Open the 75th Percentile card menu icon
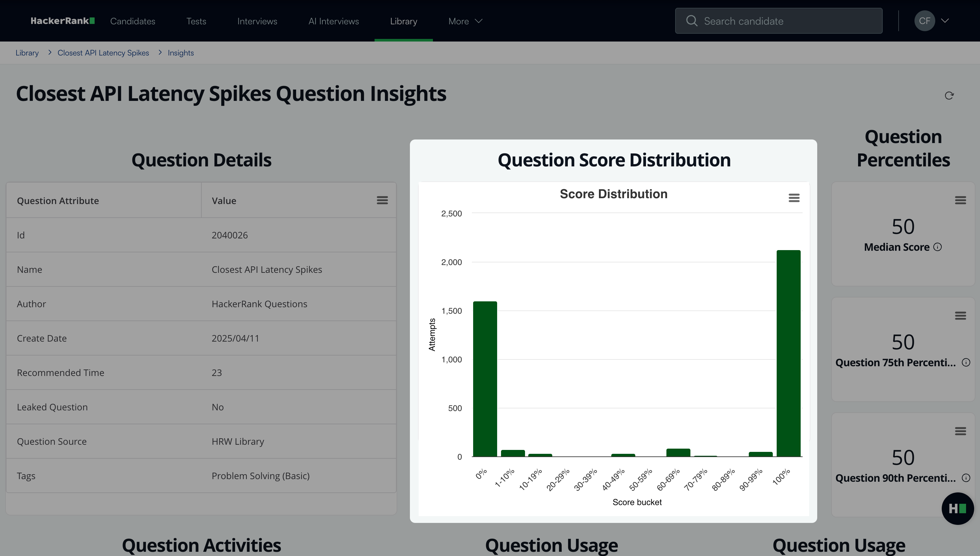 [x=960, y=315]
